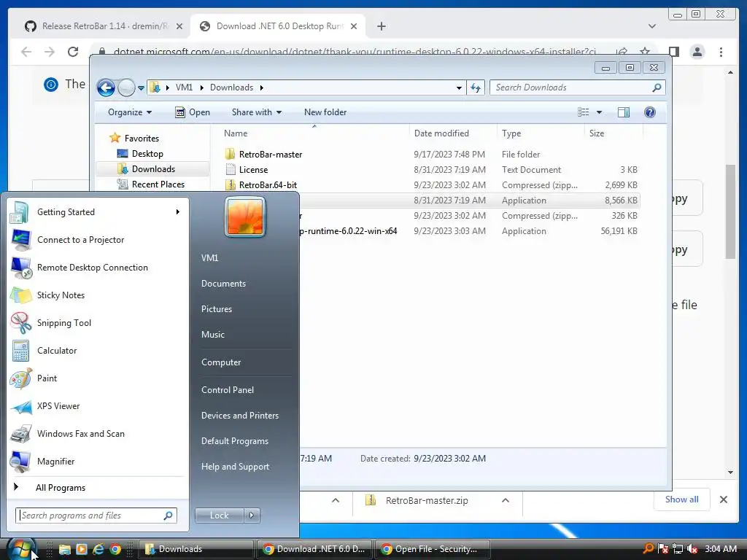747x560 pixels.
Task: Click the Sticky Notes icon
Action: click(x=20, y=295)
